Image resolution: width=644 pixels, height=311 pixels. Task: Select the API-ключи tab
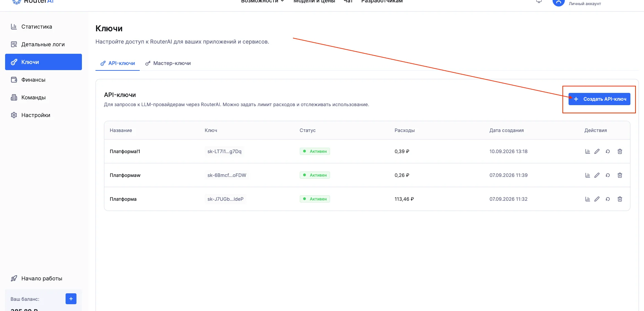(118, 63)
